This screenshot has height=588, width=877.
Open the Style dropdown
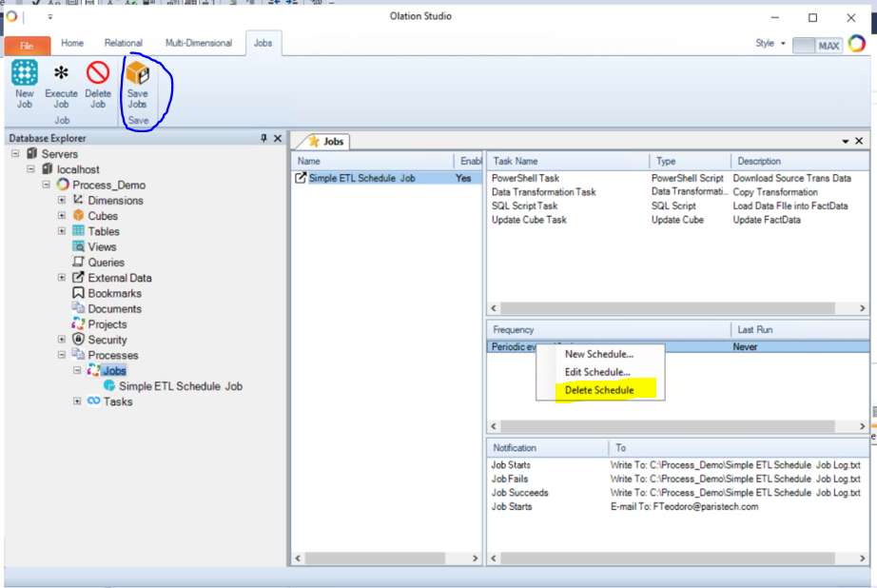click(x=770, y=43)
